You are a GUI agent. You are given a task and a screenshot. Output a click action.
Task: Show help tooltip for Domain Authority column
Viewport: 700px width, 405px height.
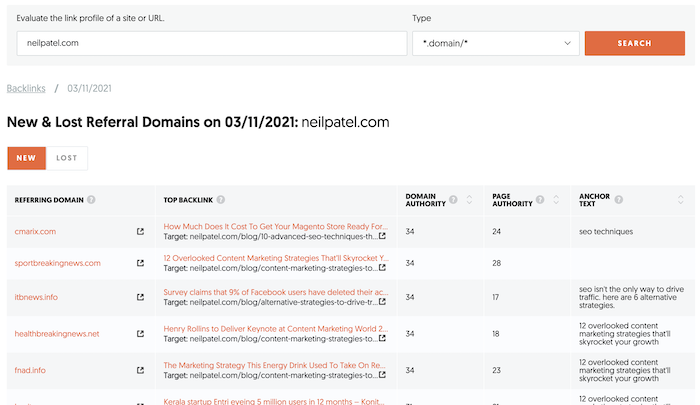point(453,200)
